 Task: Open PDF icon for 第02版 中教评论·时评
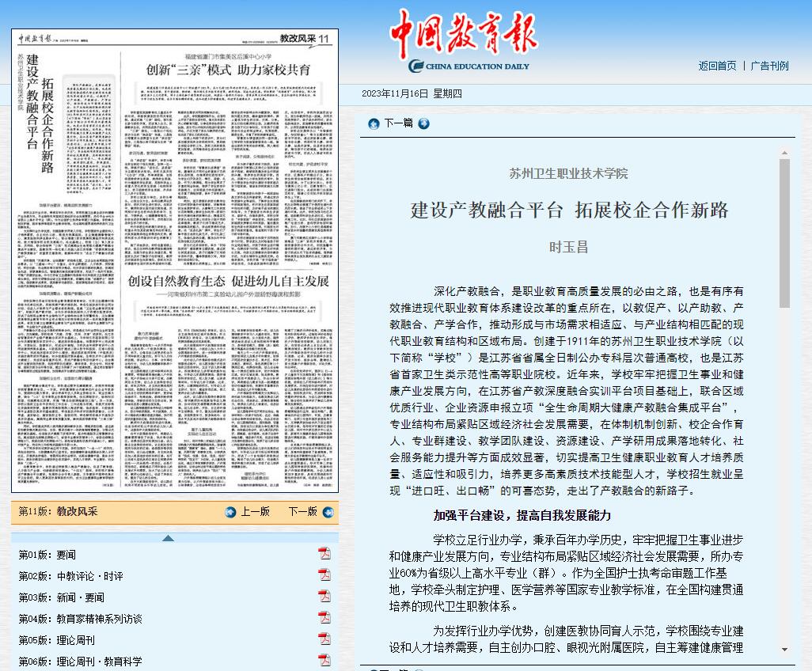(324, 574)
